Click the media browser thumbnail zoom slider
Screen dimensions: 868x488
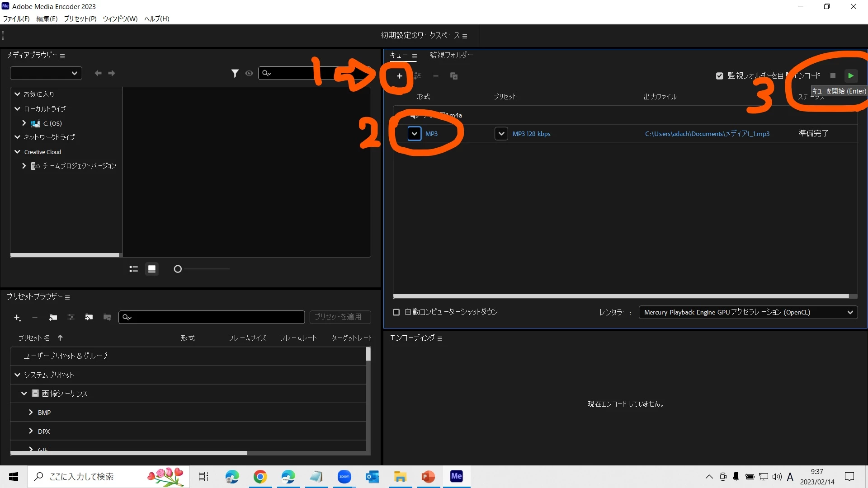coord(178,269)
